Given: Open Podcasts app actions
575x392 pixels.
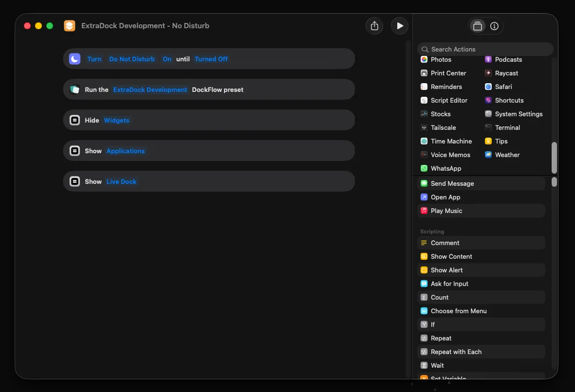Looking at the screenshot, I should pos(503,59).
